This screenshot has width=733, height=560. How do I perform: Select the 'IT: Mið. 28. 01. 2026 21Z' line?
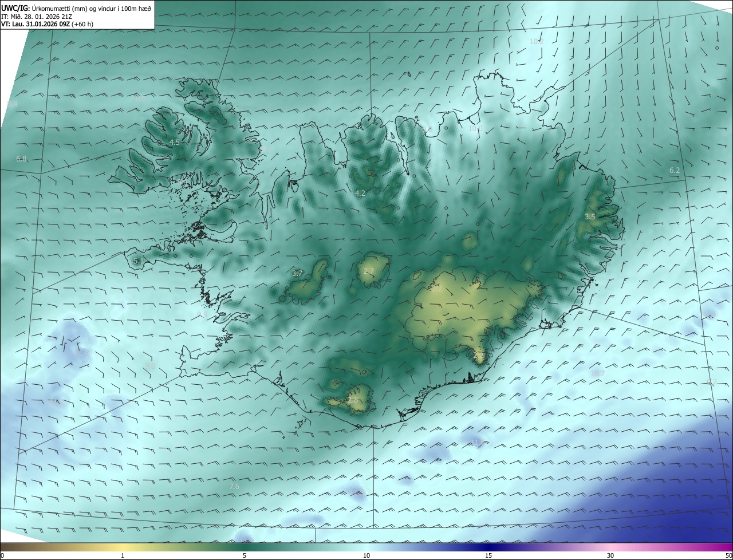click(37, 16)
